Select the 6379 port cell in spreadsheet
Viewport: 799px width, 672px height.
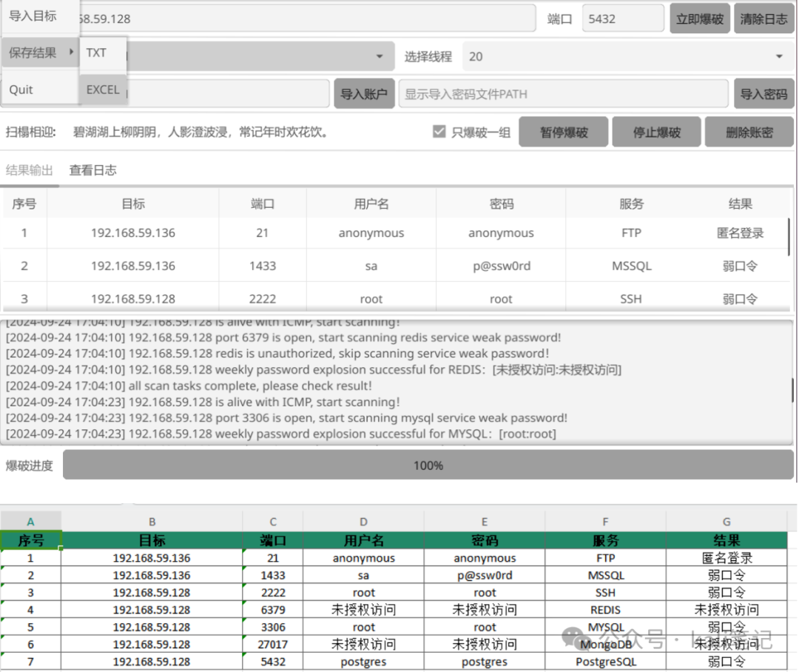[272, 610]
